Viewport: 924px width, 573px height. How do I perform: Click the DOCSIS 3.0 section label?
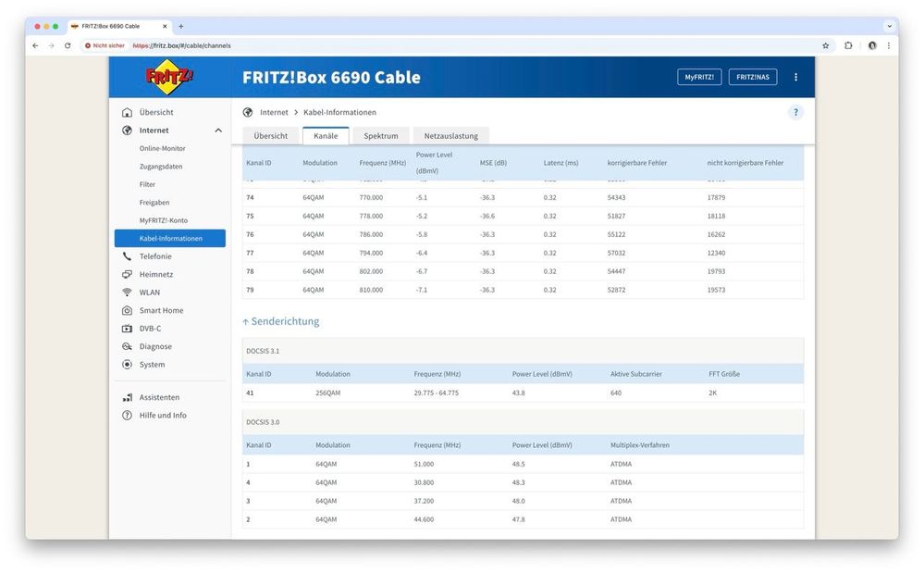pyautogui.click(x=263, y=422)
